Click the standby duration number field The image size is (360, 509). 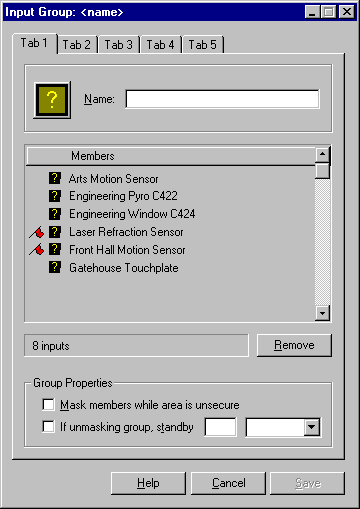tap(220, 427)
